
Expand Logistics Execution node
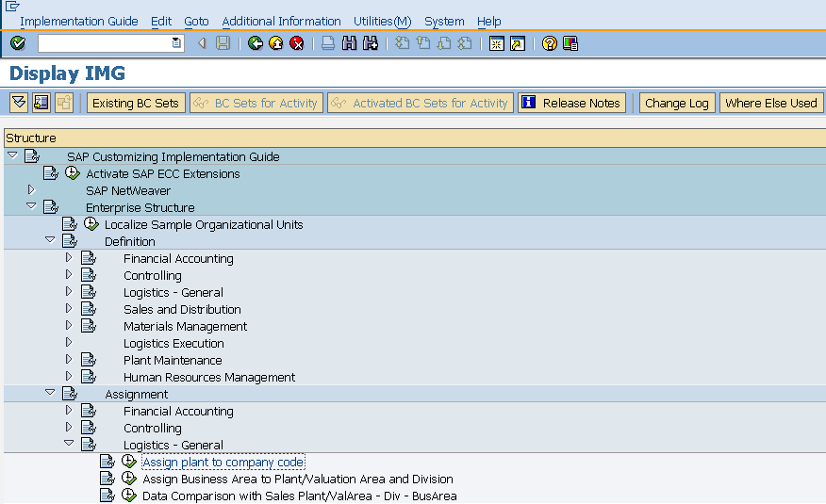(x=69, y=342)
